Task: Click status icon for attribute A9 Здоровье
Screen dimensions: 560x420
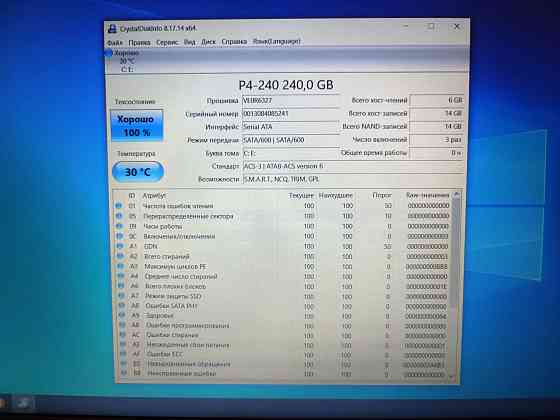Action: [x=122, y=315]
